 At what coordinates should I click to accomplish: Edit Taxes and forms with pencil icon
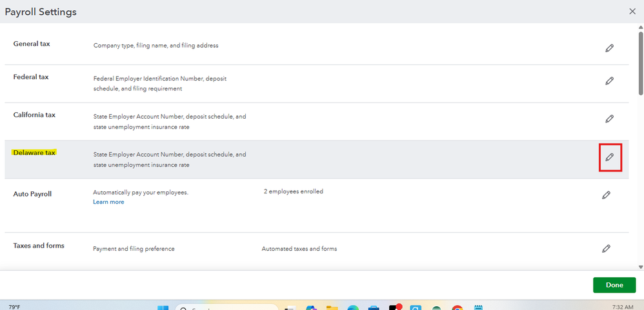pyautogui.click(x=606, y=249)
